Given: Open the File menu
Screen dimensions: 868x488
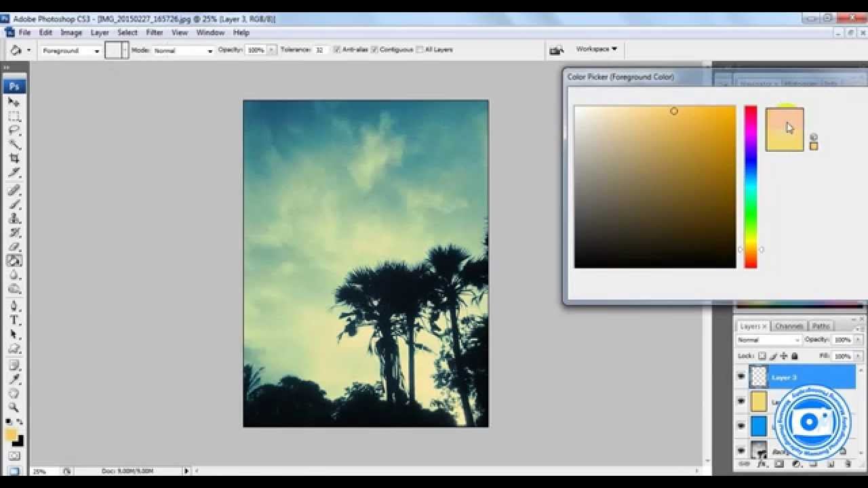Looking at the screenshot, I should (24, 33).
